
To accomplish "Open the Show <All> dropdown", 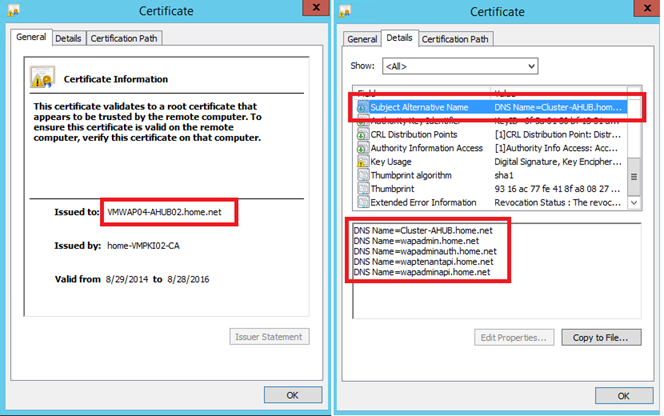I will (460, 66).
